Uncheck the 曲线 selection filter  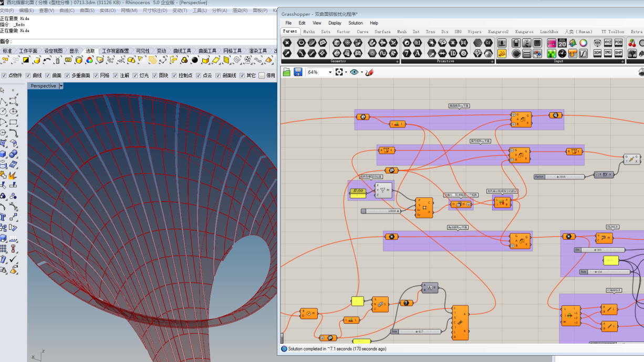point(28,76)
